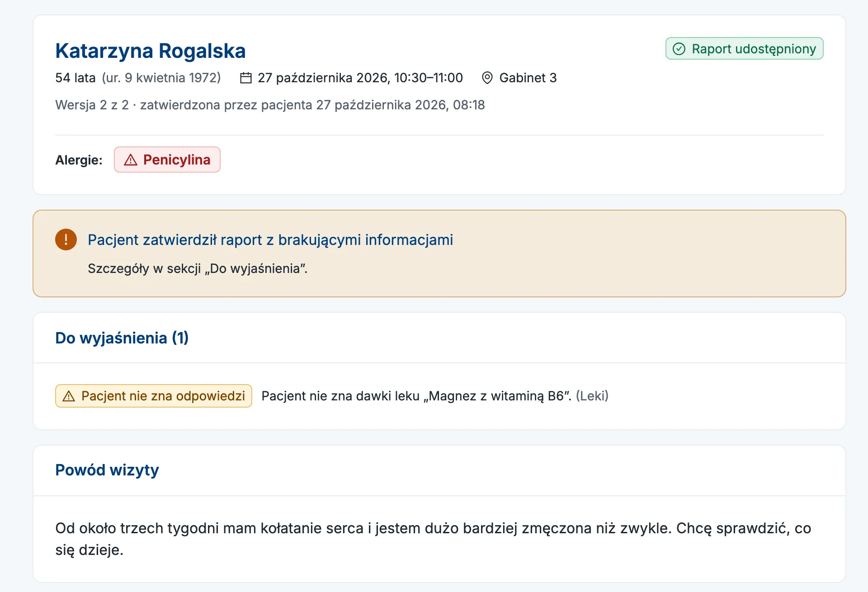This screenshot has width=868, height=592.
Task: Click the Raport udostępniony status badge
Action: click(744, 48)
